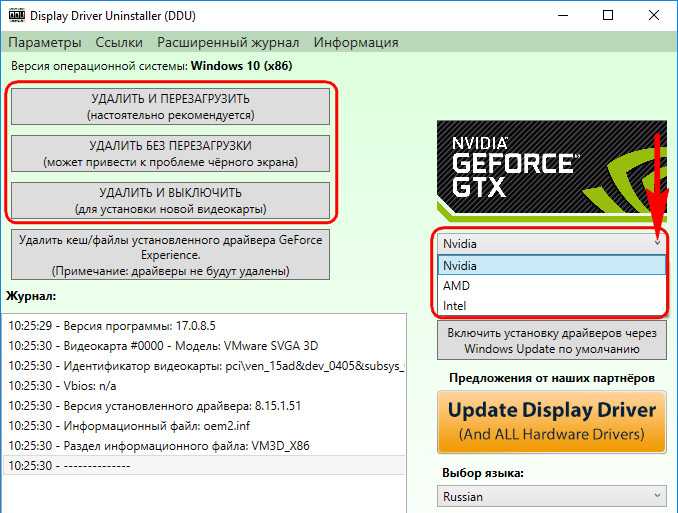Screen dimensions: 678x513
Task: Click УДАЛИТЬ БЕЗ ПЕРЕЗАГРУЗКИ button
Action: pos(170,154)
